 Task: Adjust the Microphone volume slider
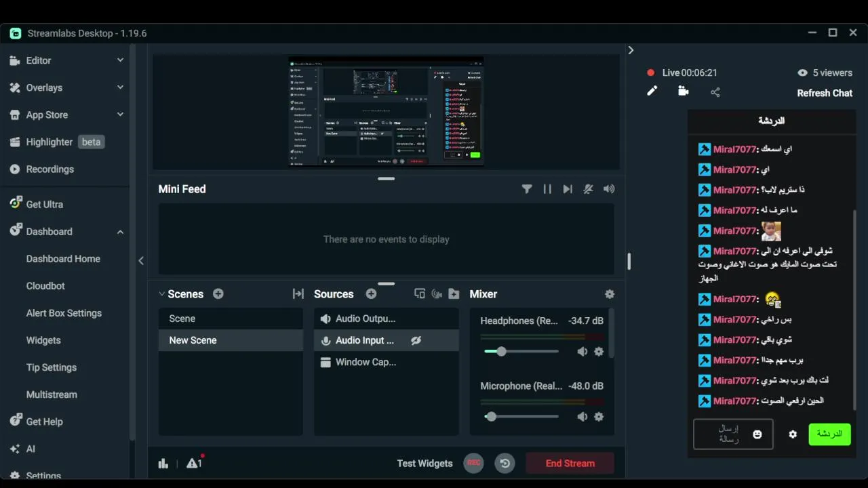click(521, 416)
